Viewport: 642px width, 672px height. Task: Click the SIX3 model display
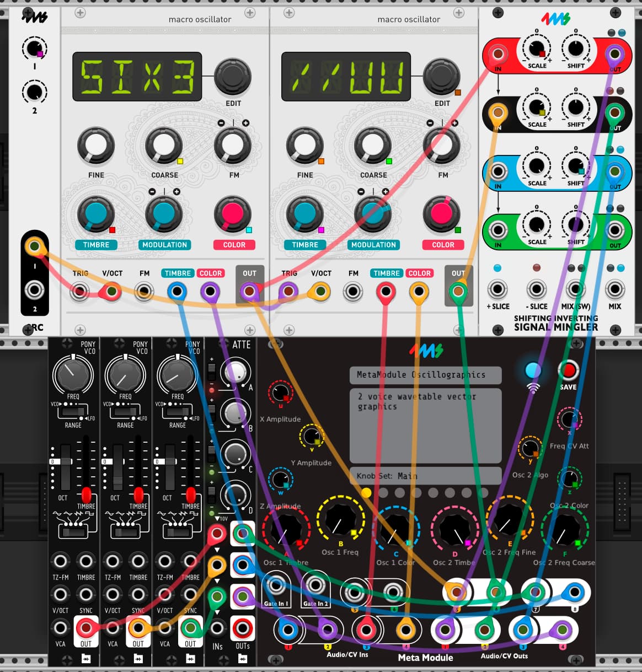137,77
